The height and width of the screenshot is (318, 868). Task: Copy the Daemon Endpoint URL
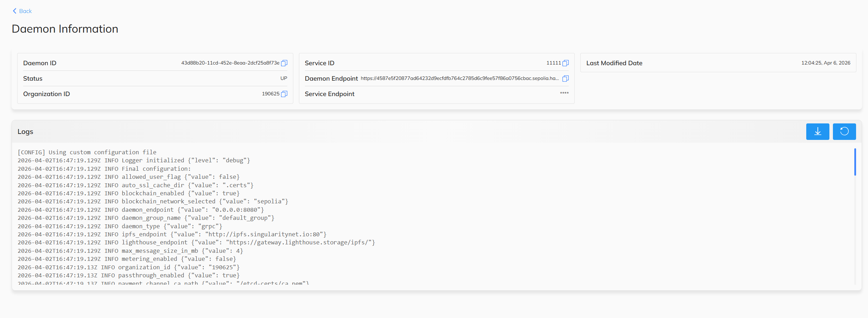pos(565,79)
